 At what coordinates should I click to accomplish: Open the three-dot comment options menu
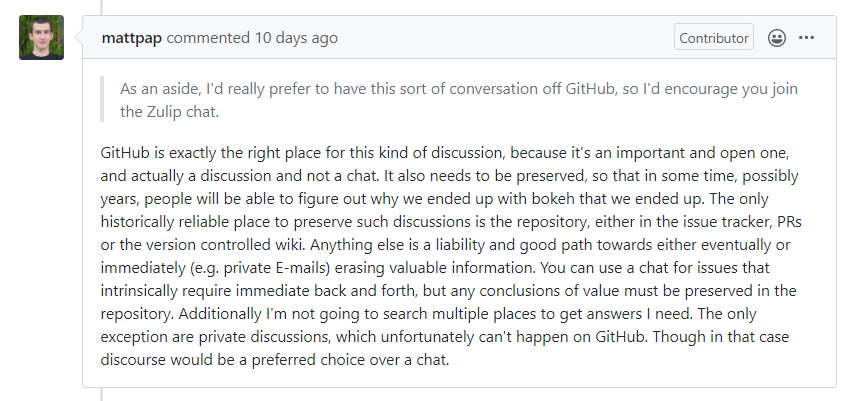(806, 37)
